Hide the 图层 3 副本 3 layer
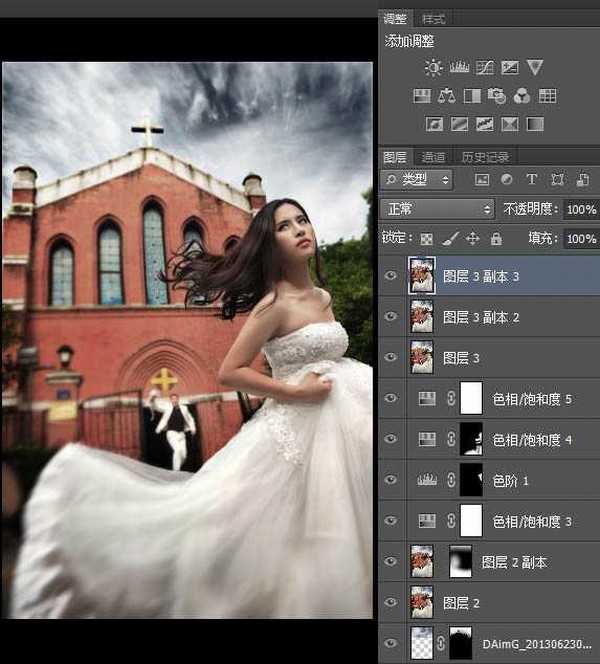 [391, 277]
